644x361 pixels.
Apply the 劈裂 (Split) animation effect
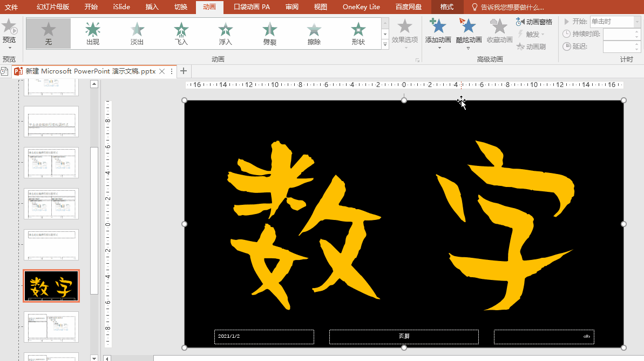pos(269,34)
